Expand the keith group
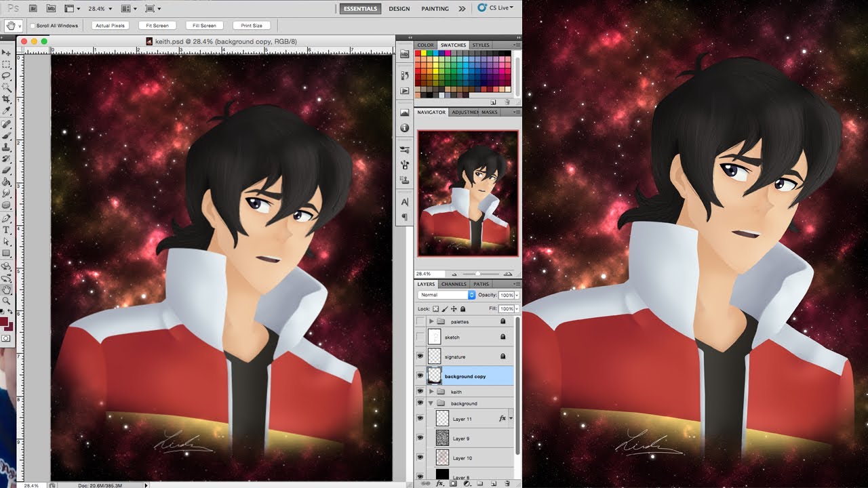This screenshot has width=868, height=488. (431, 392)
